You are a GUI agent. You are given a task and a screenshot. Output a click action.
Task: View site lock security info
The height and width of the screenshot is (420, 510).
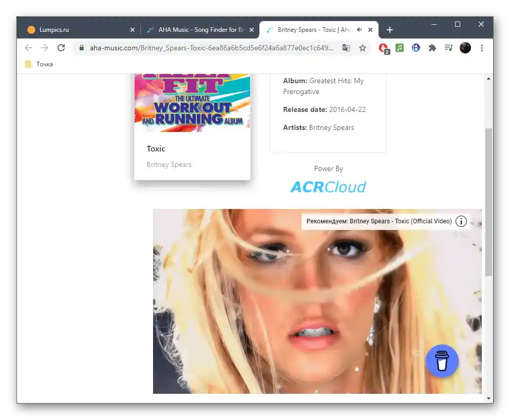tap(82, 48)
